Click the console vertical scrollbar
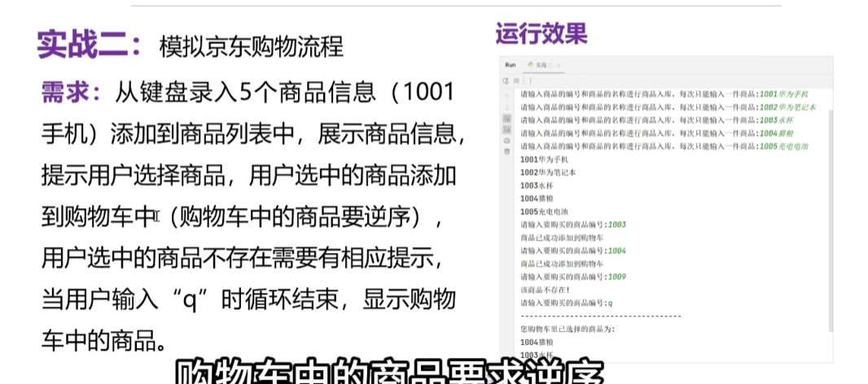The width and height of the screenshot is (868, 384). click(830, 220)
